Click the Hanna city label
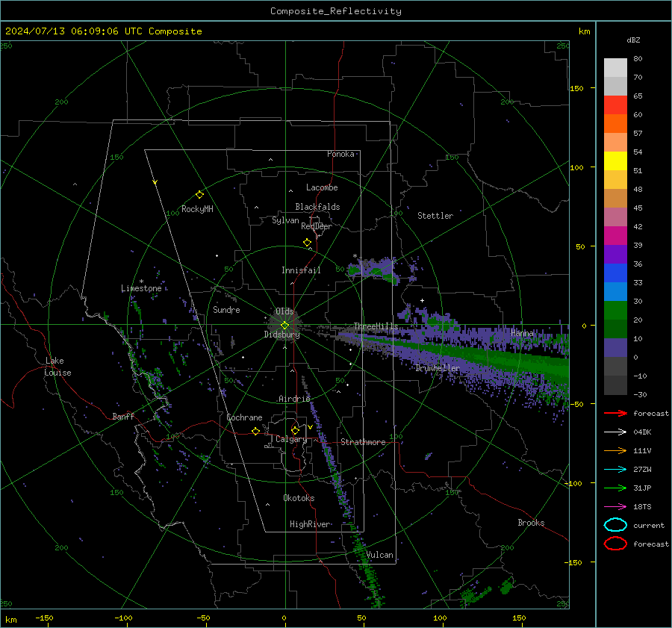Viewport: 672px width, 628px height. [x=522, y=333]
